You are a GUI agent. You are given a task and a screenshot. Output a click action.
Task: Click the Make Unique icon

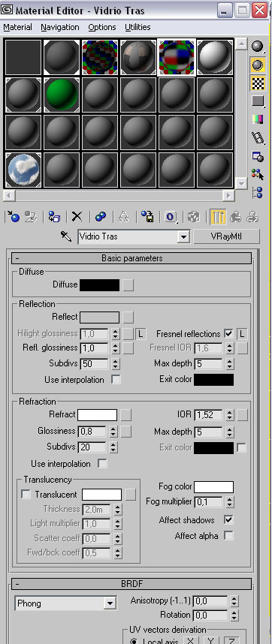(124, 216)
